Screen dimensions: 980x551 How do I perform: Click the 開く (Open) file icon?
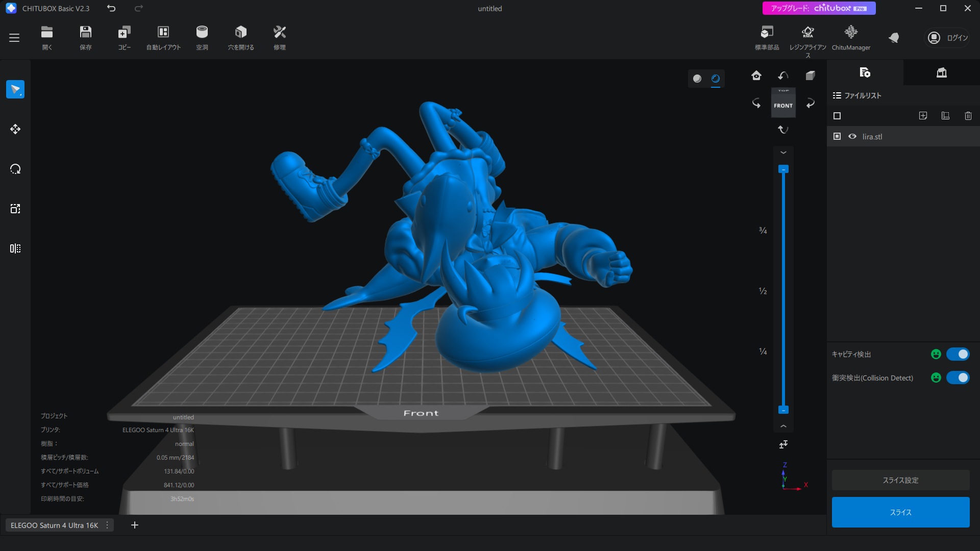[47, 38]
